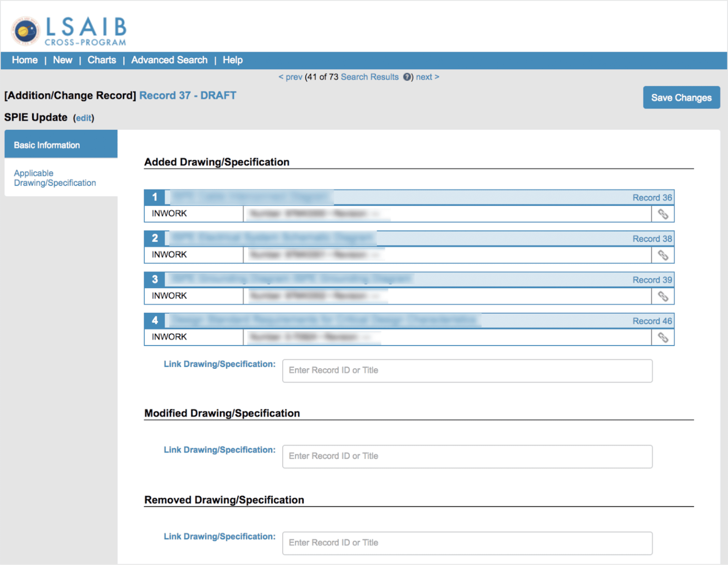Click the LSAIB Cross-Program logo
728x565 pixels.
click(x=68, y=29)
